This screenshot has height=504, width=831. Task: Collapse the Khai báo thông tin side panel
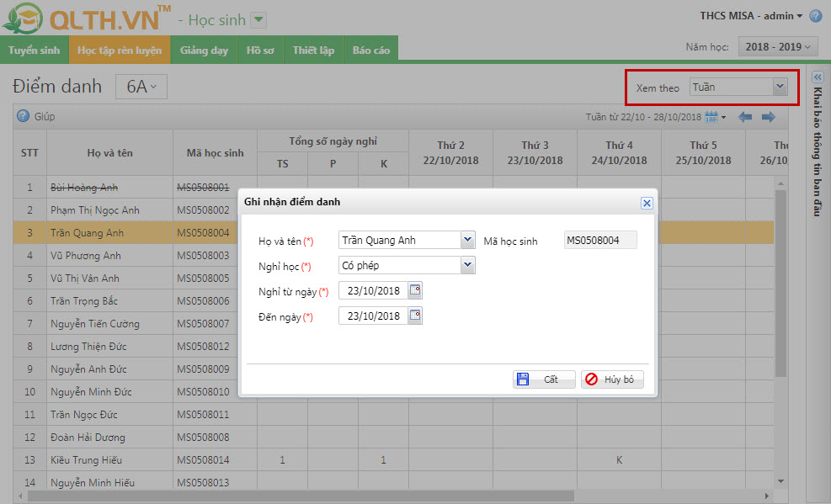pyautogui.click(x=817, y=77)
